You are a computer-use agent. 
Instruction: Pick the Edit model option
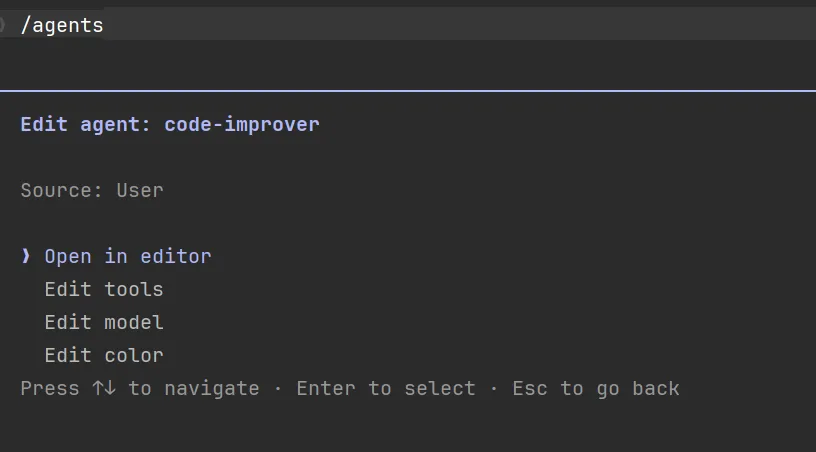click(x=104, y=322)
